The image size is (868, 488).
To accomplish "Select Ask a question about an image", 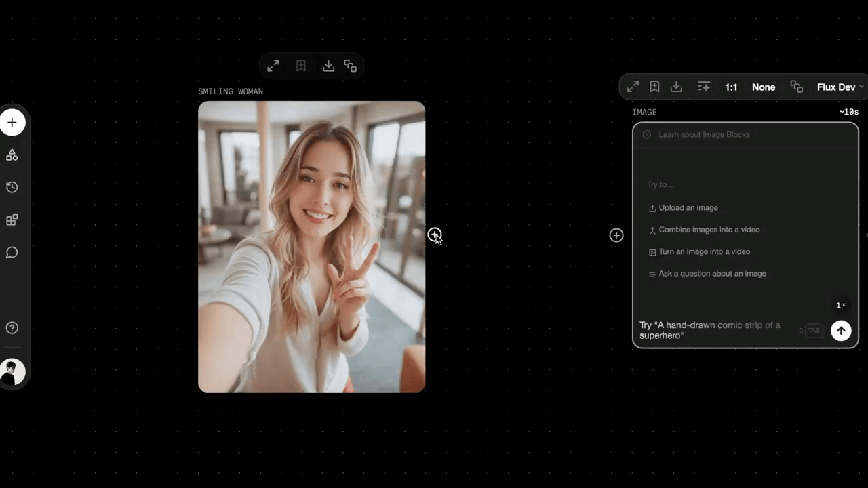I will pos(707,274).
